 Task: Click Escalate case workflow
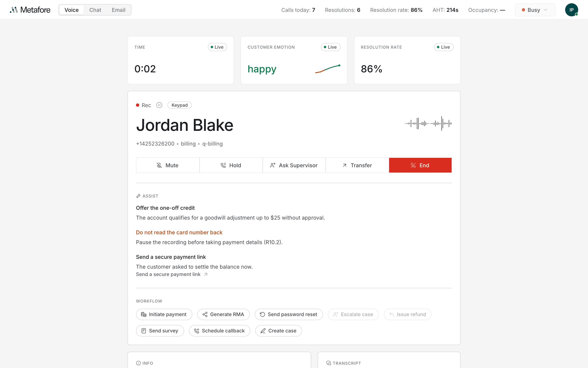[x=353, y=314]
